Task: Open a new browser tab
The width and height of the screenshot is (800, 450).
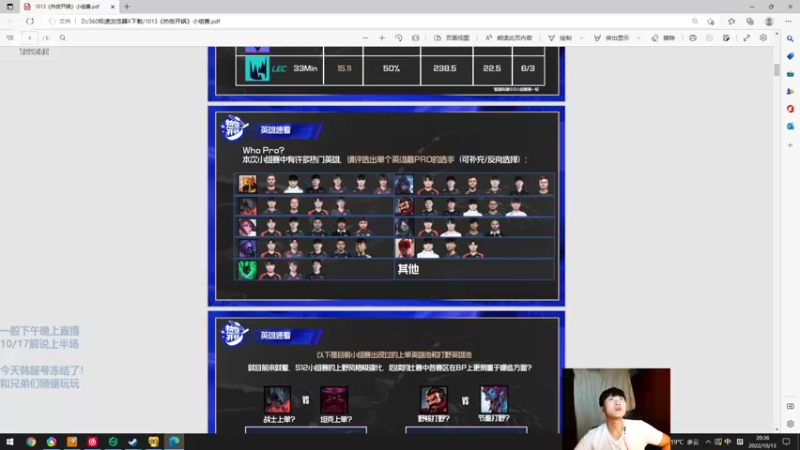Action: tap(127, 7)
